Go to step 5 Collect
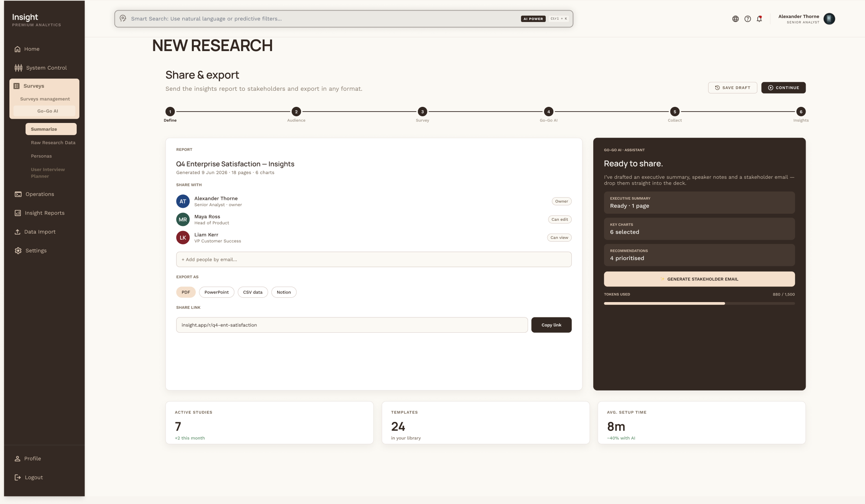Image resolution: width=865 pixels, height=504 pixels. (675, 112)
